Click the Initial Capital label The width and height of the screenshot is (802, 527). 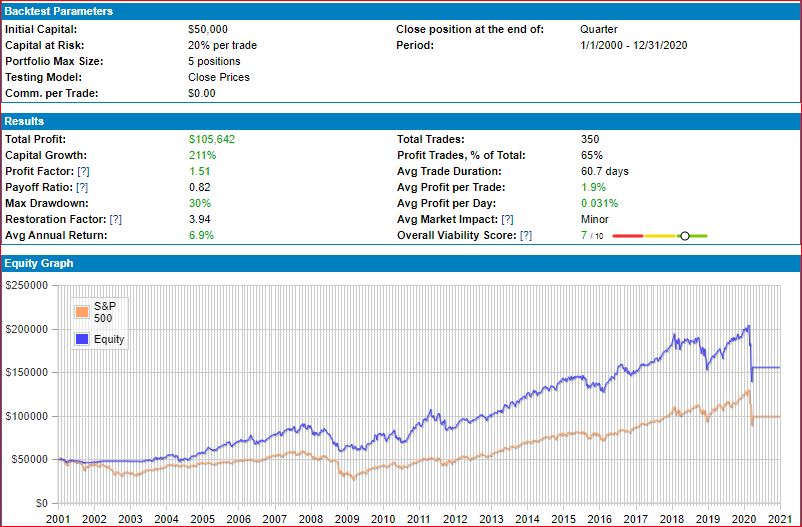41,29
